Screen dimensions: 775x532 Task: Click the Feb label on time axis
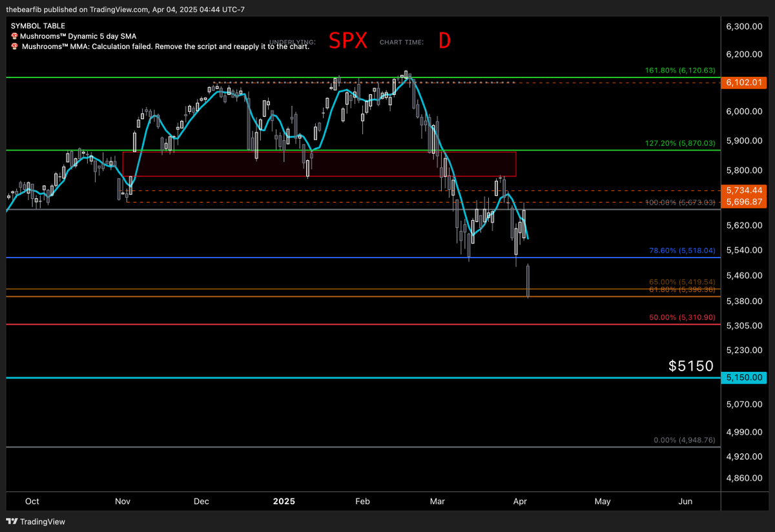pyautogui.click(x=363, y=501)
